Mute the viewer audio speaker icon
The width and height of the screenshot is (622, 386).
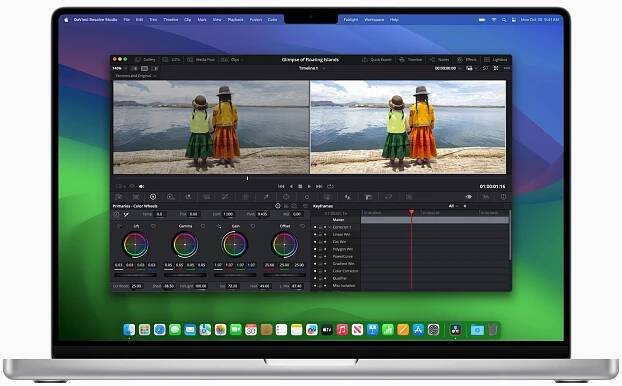coord(141,186)
